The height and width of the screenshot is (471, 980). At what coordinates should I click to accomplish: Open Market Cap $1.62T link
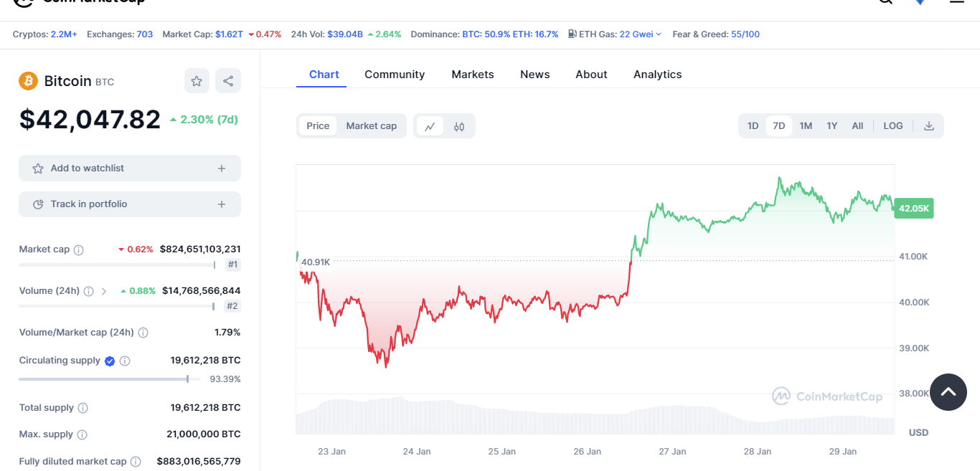pos(229,34)
